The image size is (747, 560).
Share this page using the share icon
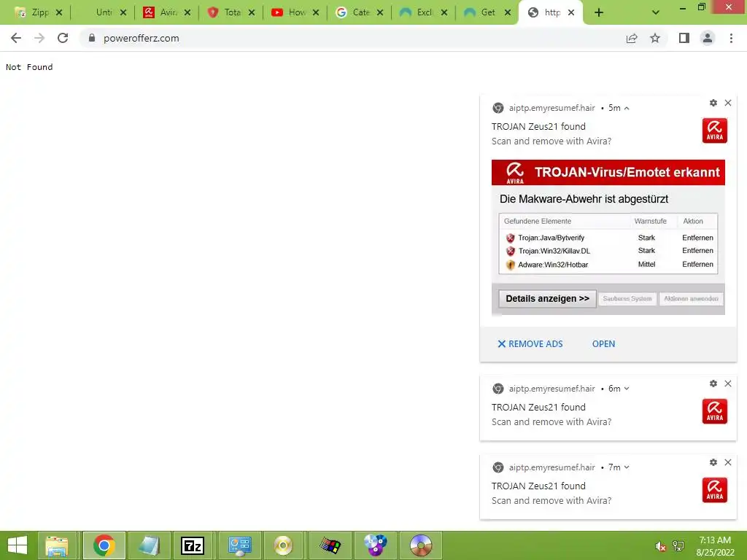pos(632,38)
